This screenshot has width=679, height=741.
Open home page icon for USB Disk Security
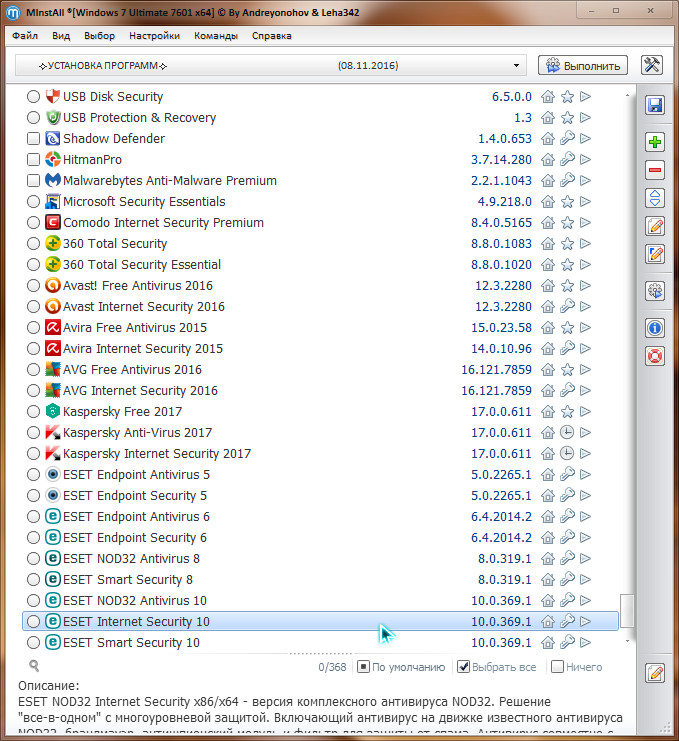[548, 96]
